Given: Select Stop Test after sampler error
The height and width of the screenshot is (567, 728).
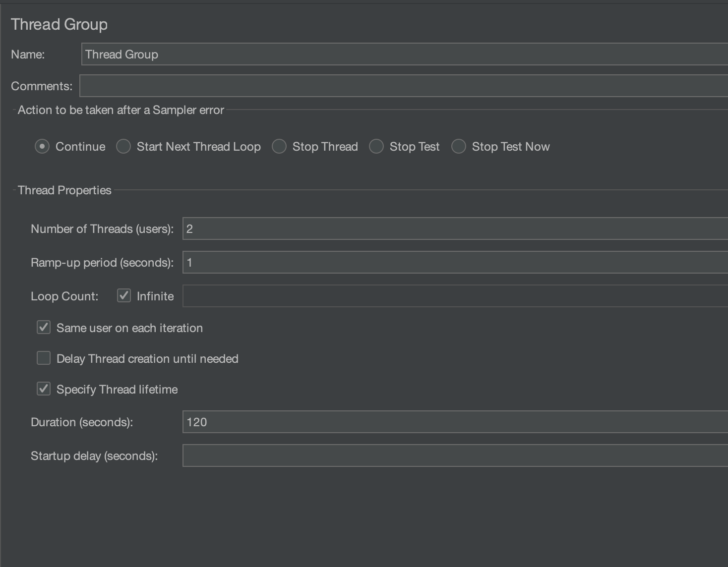Looking at the screenshot, I should click(x=376, y=146).
